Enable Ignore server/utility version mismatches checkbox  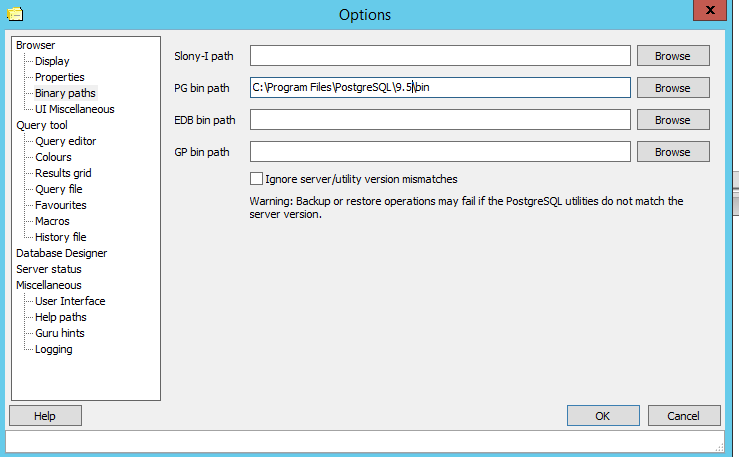coord(256,179)
